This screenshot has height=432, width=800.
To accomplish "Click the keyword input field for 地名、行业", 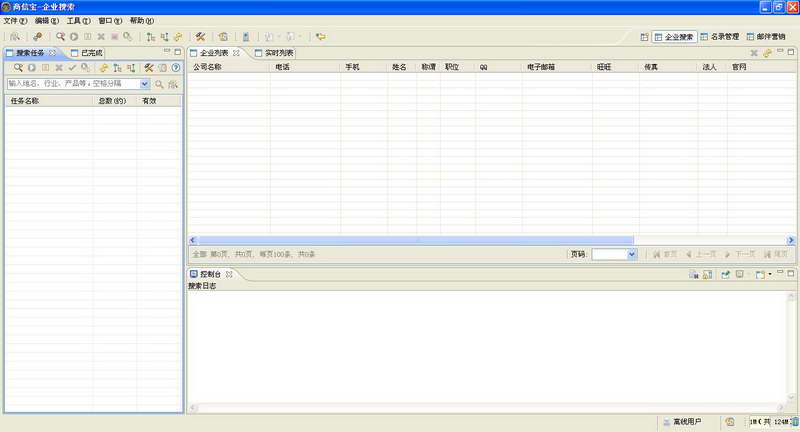I will click(x=73, y=84).
